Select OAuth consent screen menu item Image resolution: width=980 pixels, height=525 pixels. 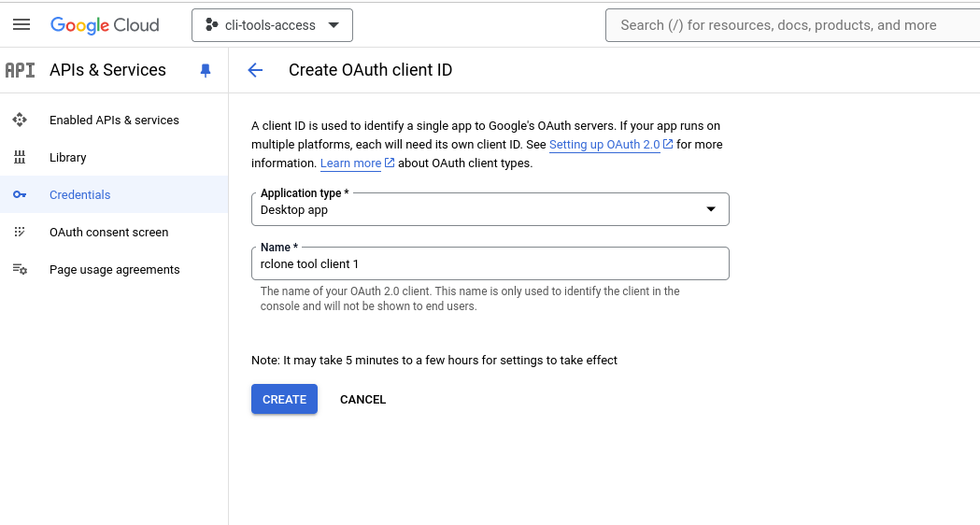pyautogui.click(x=108, y=233)
